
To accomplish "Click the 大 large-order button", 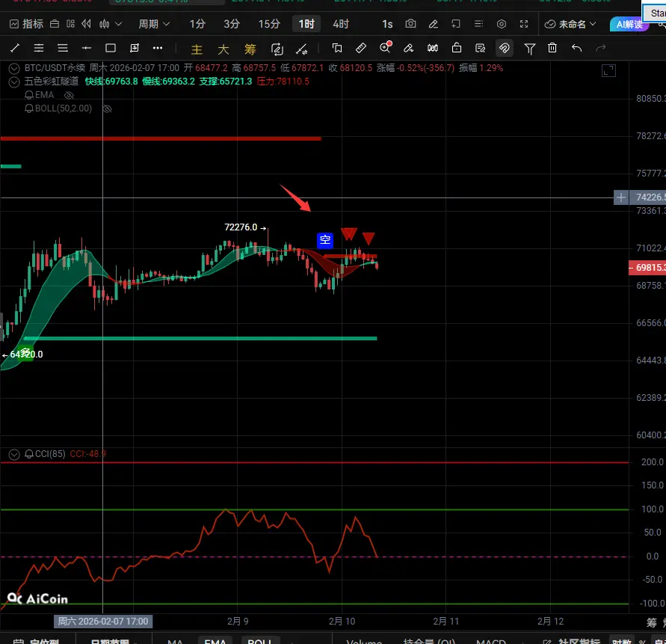I will tap(223, 49).
